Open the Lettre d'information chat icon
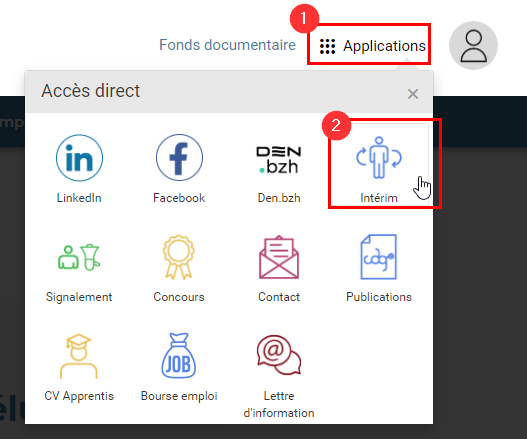The image size is (527, 439). point(279,355)
